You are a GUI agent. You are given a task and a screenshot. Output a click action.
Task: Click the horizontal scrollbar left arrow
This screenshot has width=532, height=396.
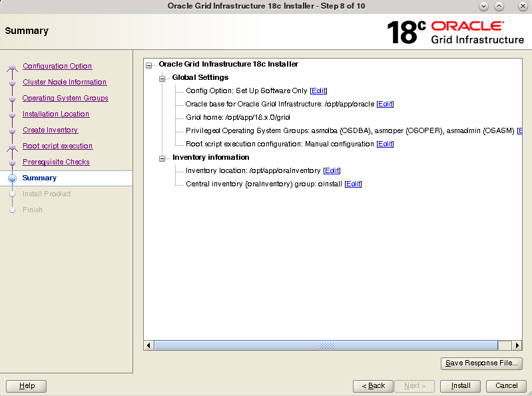point(148,345)
